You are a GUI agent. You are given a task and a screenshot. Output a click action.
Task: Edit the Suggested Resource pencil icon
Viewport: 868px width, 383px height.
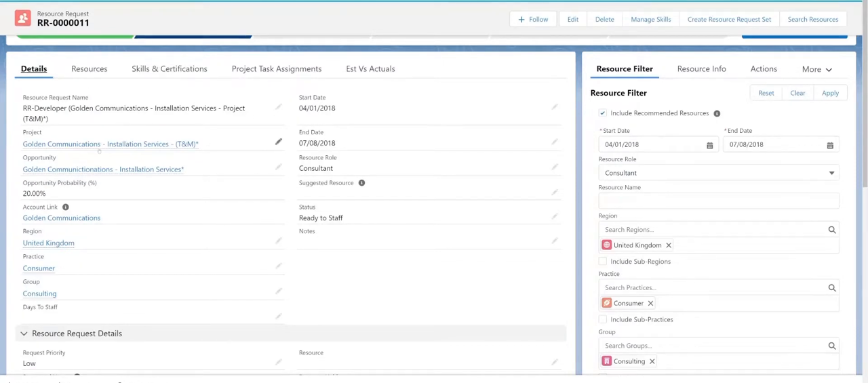pos(555,193)
